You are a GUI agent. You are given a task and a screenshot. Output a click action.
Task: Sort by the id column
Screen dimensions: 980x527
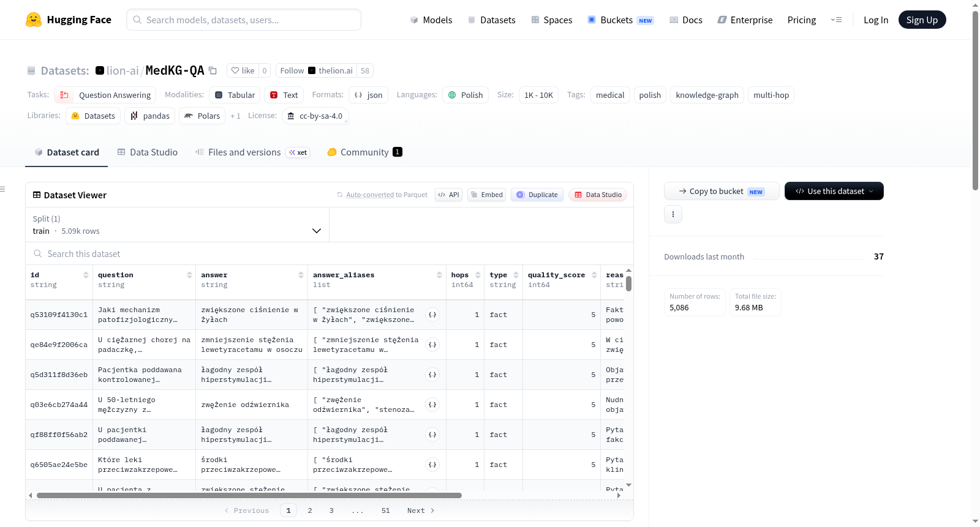pos(86,275)
